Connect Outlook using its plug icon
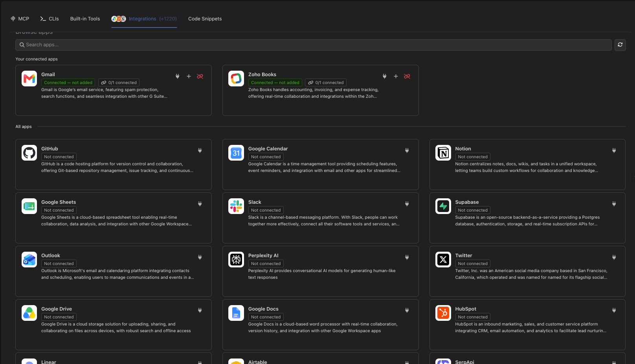The width and height of the screenshot is (635, 364). point(200,257)
